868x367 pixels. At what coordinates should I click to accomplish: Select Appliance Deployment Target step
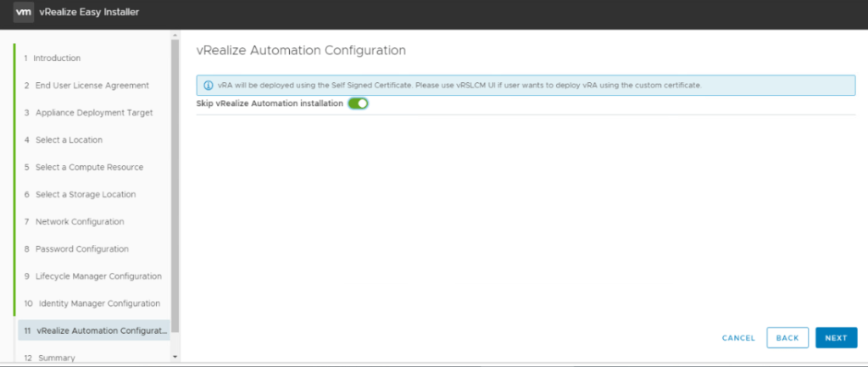(93, 113)
